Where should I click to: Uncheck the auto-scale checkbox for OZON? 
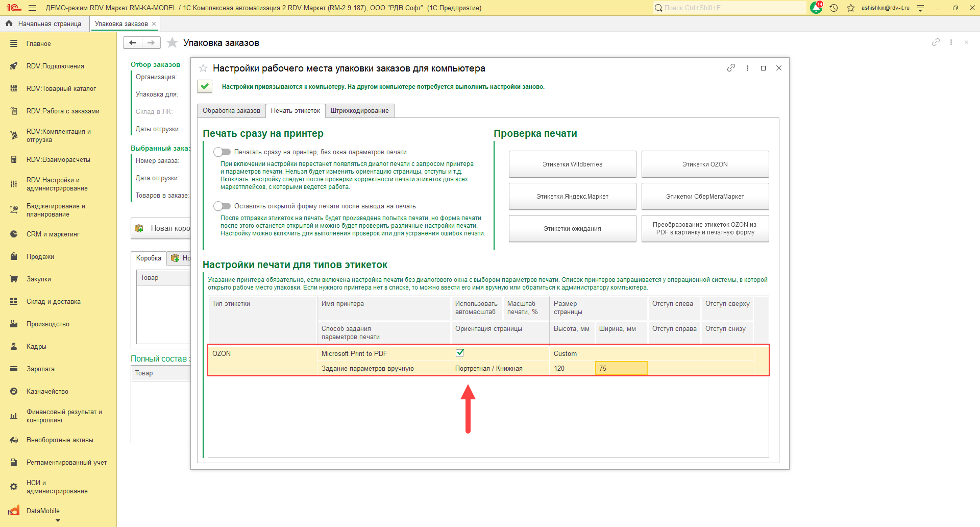[460, 353]
